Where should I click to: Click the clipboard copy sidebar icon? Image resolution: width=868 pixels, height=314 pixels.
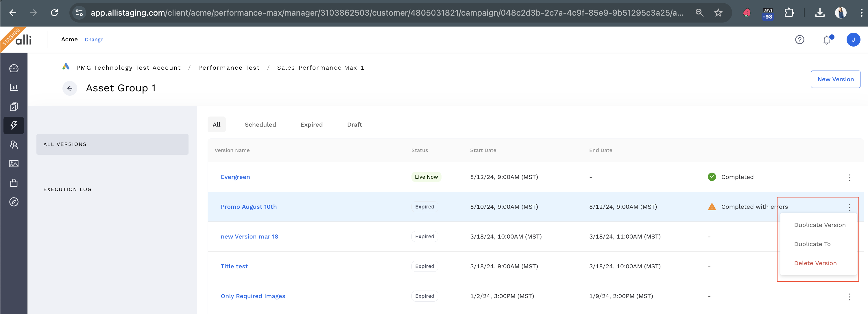(14, 106)
